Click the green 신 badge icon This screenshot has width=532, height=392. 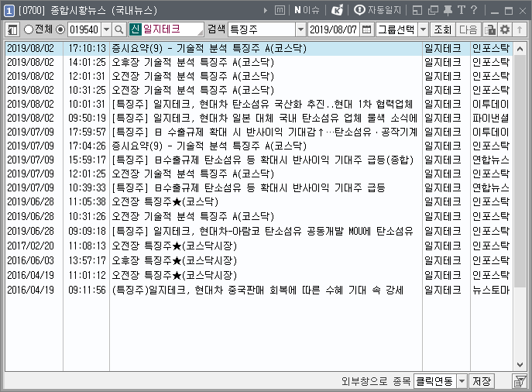click(135, 29)
